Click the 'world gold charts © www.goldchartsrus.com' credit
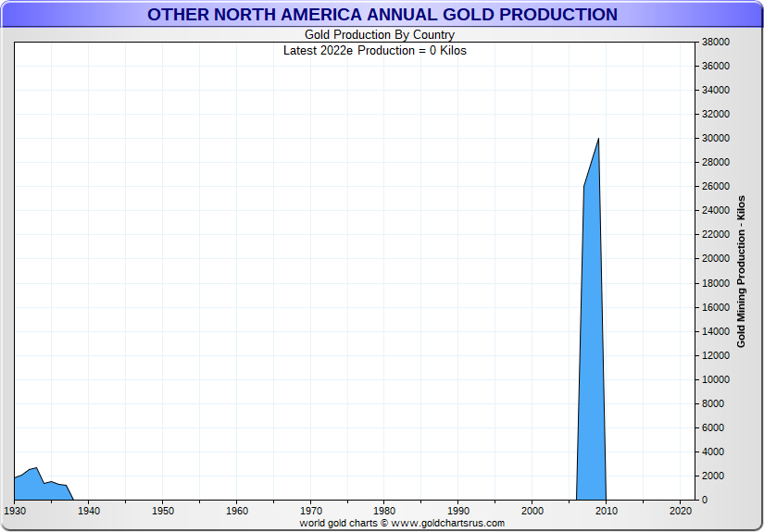Screen dimensions: 764x532 (402, 524)
